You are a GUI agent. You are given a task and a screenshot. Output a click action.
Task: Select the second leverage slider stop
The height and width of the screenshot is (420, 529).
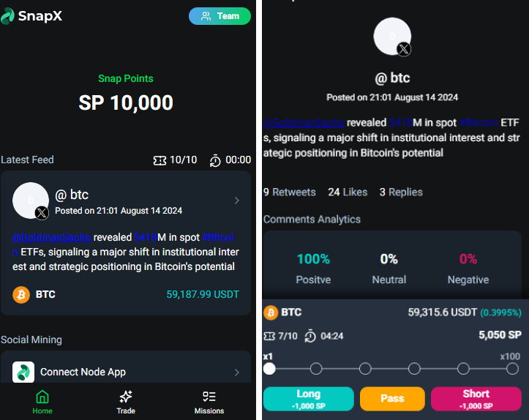[x=316, y=369]
